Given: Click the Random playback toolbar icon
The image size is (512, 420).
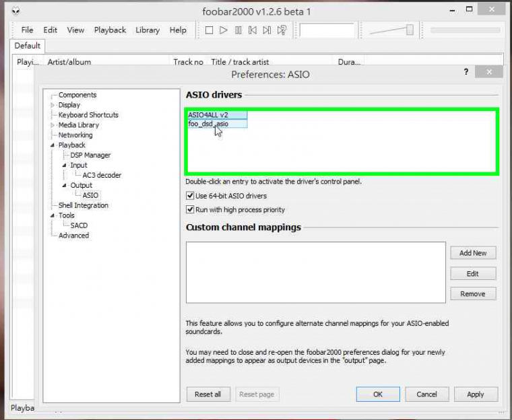Looking at the screenshot, I should pyautogui.click(x=282, y=30).
